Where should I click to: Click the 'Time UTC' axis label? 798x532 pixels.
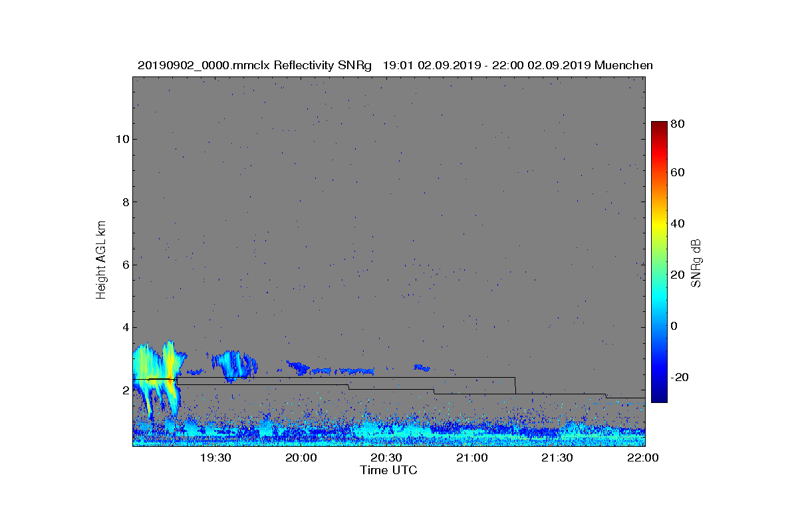click(388, 470)
